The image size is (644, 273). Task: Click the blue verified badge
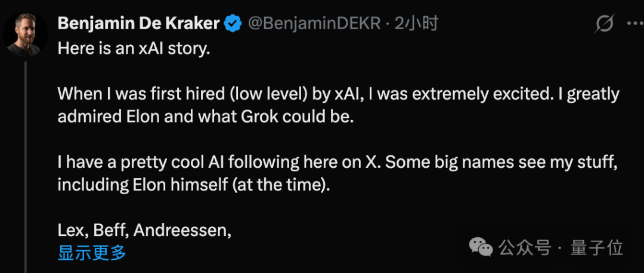tap(232, 24)
